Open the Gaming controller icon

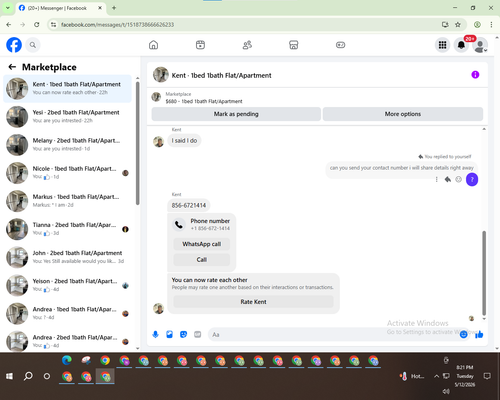pos(340,45)
